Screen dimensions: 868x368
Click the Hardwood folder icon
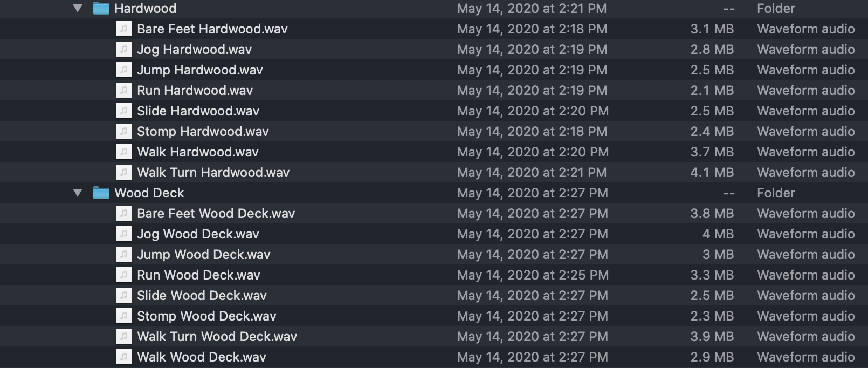(101, 9)
